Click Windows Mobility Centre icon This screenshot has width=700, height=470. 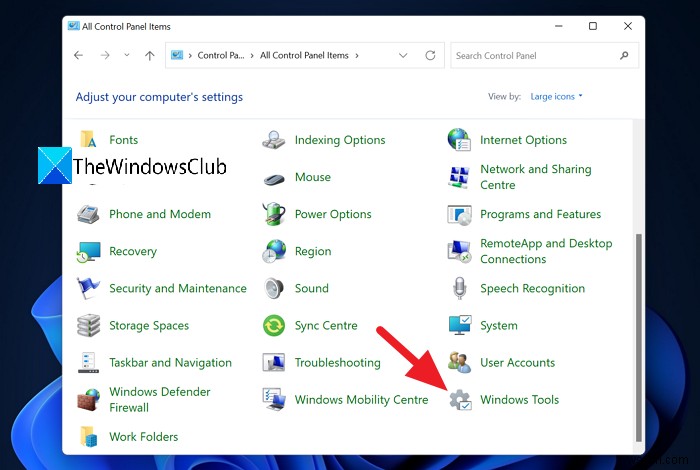[x=274, y=399]
